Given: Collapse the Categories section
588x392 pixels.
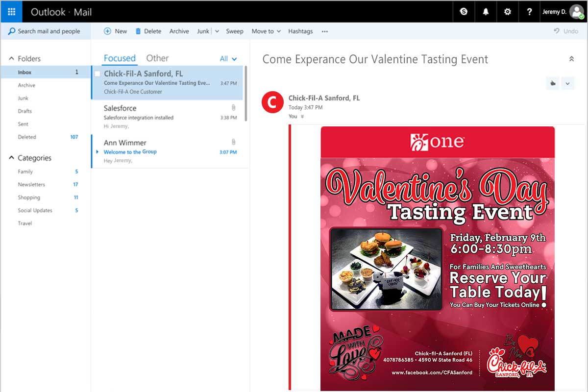Looking at the screenshot, I should tap(12, 158).
